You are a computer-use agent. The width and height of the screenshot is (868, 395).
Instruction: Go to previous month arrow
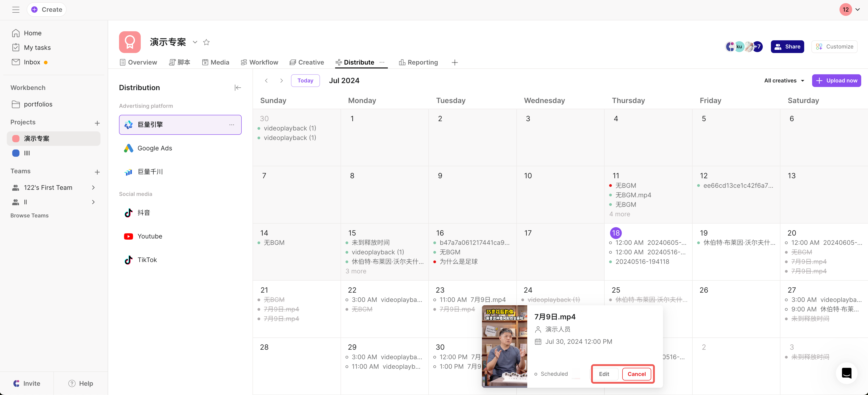(266, 81)
